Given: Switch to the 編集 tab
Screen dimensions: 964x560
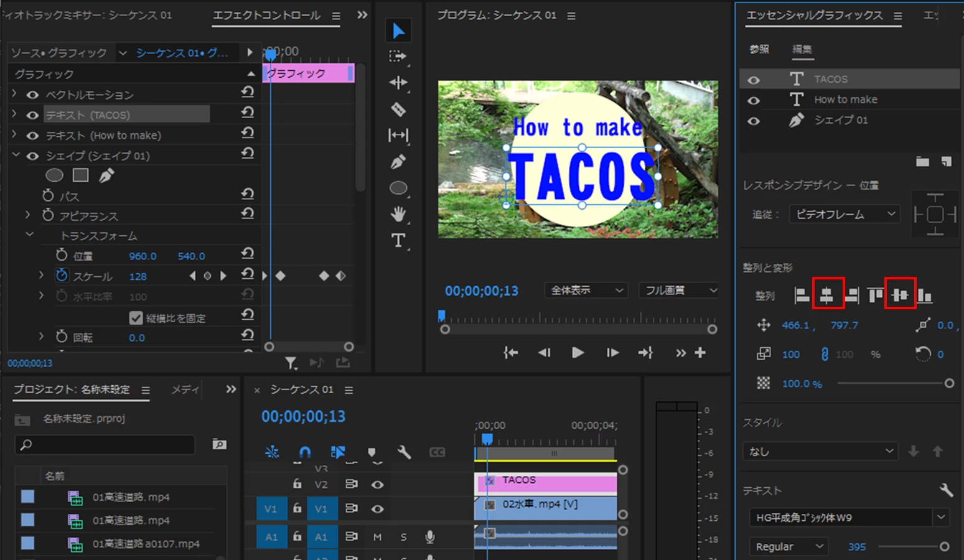Looking at the screenshot, I should [802, 49].
